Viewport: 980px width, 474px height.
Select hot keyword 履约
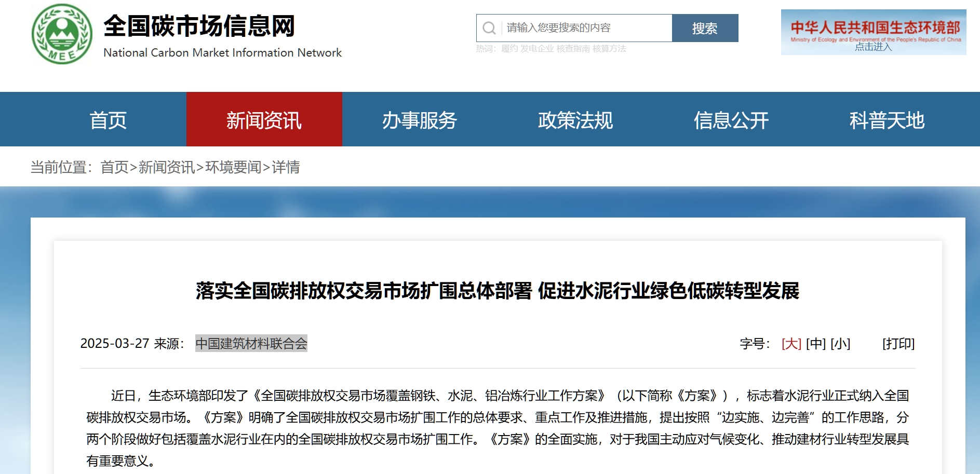pos(509,49)
